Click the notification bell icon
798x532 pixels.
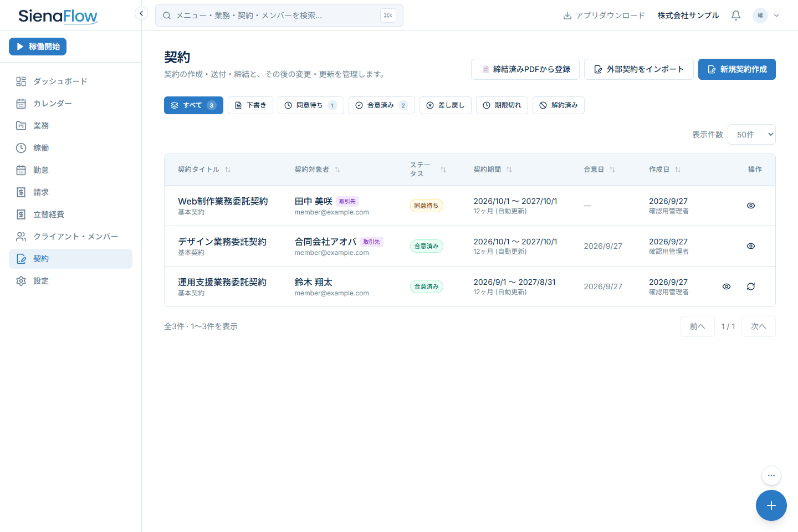[736, 16]
